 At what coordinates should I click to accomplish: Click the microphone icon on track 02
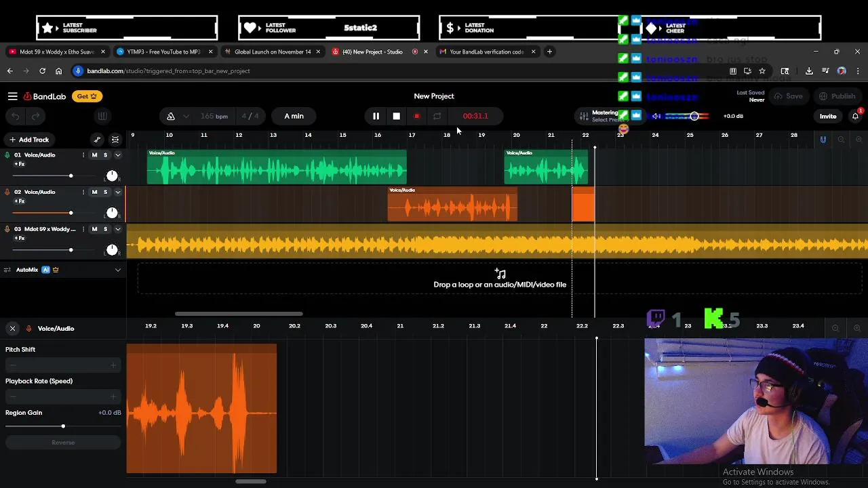pyautogui.click(x=7, y=192)
